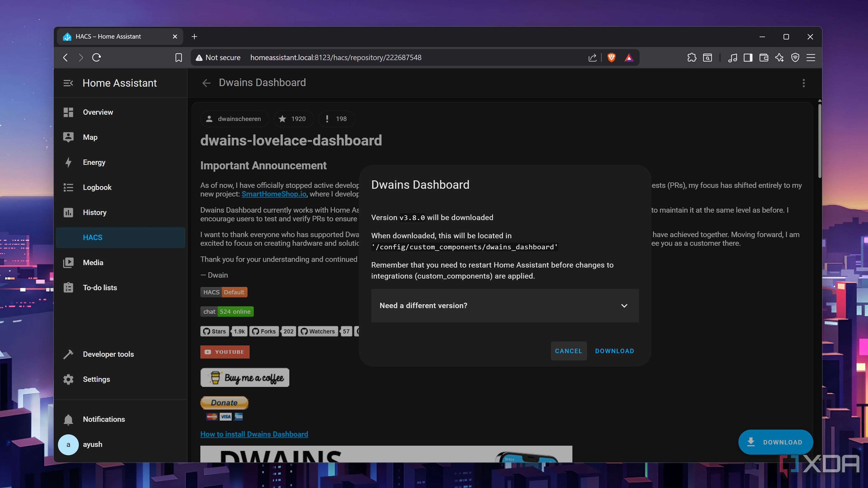868x488 pixels.
Task: Click the To-do lists clipboard icon
Action: [68, 288]
